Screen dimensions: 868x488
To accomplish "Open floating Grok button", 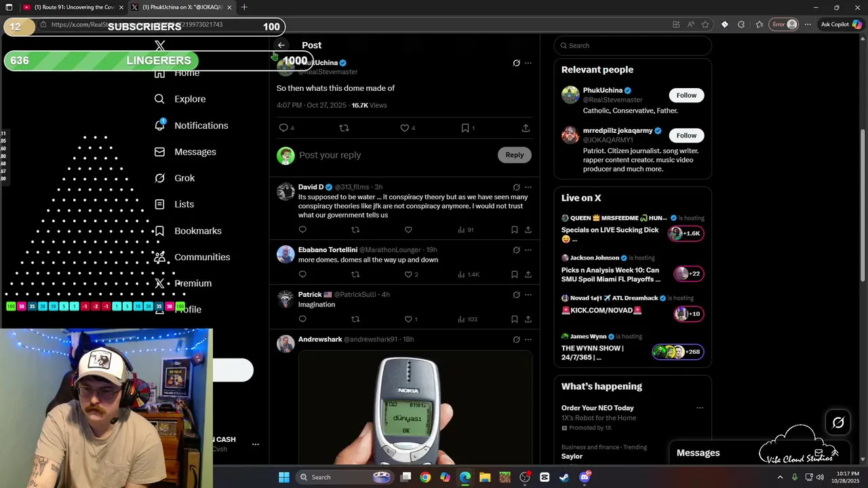I will point(838,423).
